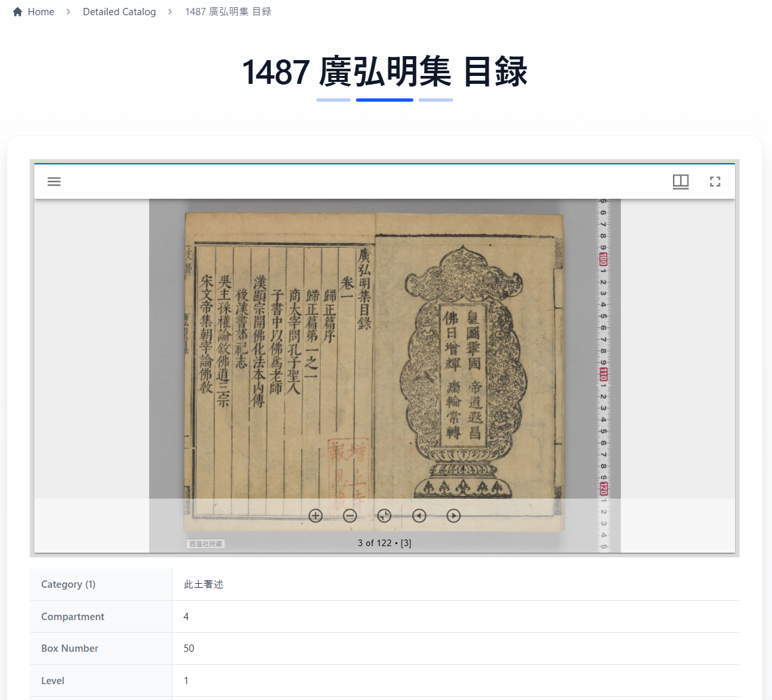This screenshot has width=772, height=700.
Task: Zoom out of the manuscript image
Action: (x=350, y=516)
